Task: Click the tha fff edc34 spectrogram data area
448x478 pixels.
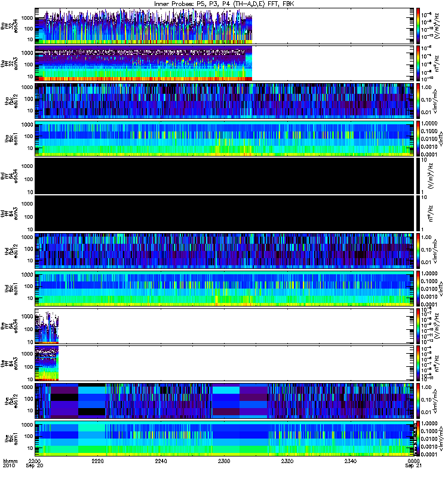Action: click(143, 26)
